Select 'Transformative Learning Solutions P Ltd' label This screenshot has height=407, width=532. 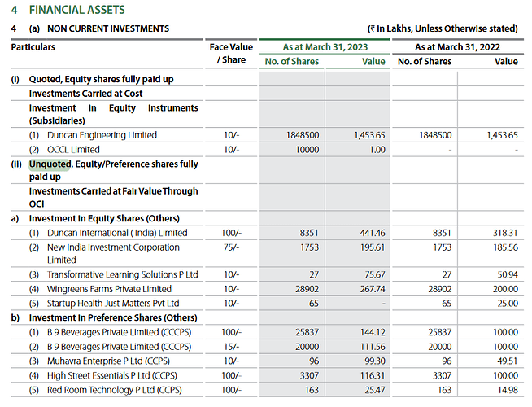pyautogui.click(x=123, y=274)
